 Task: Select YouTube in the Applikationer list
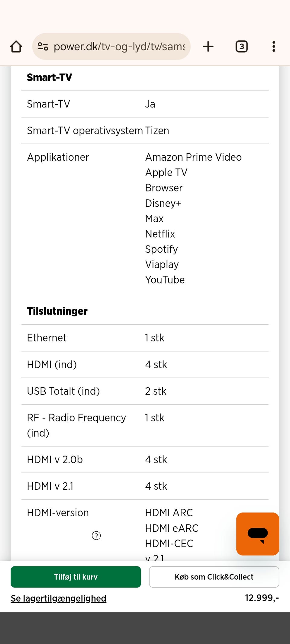165,280
